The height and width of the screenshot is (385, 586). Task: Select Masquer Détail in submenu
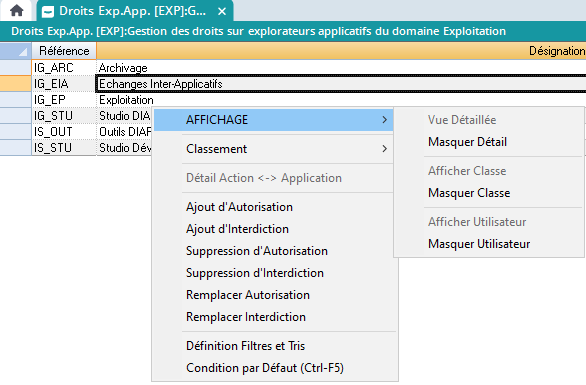[488, 142]
